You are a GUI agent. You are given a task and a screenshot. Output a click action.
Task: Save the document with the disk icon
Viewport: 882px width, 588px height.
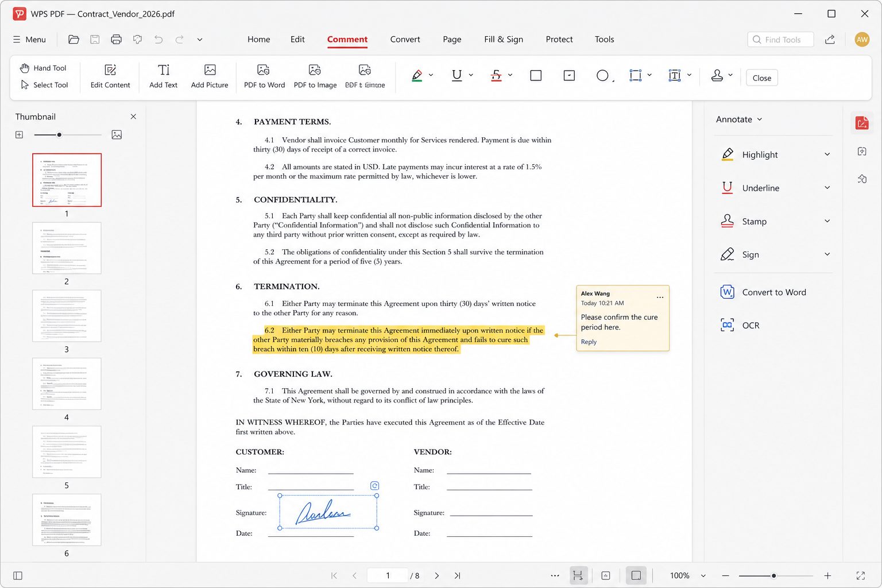(95, 40)
